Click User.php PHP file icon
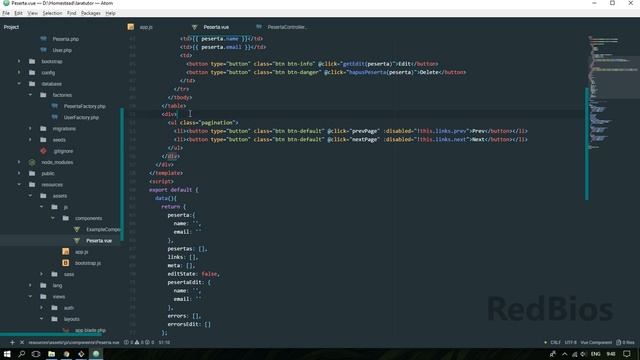The width and height of the screenshot is (640, 360). [44, 50]
